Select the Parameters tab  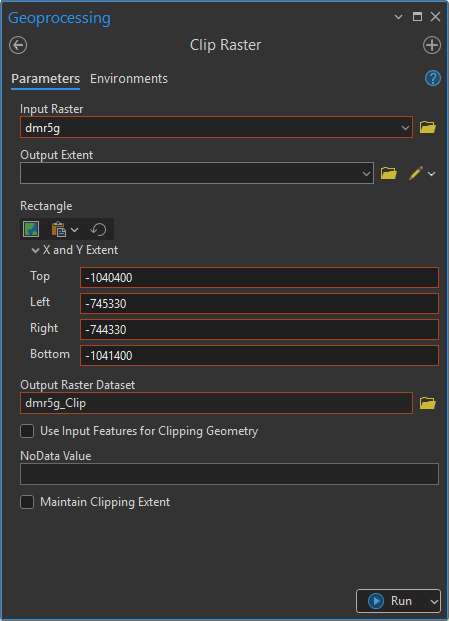point(46,78)
